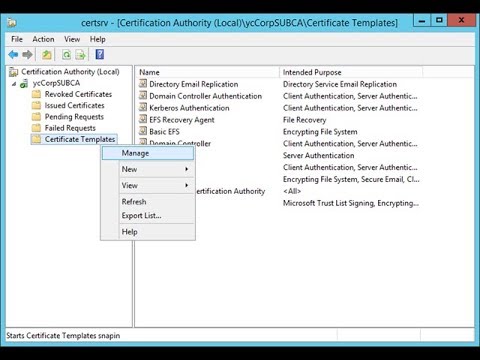480x360 pixels.
Task: Select the Pending Requests tree item
Action: [x=74, y=117]
